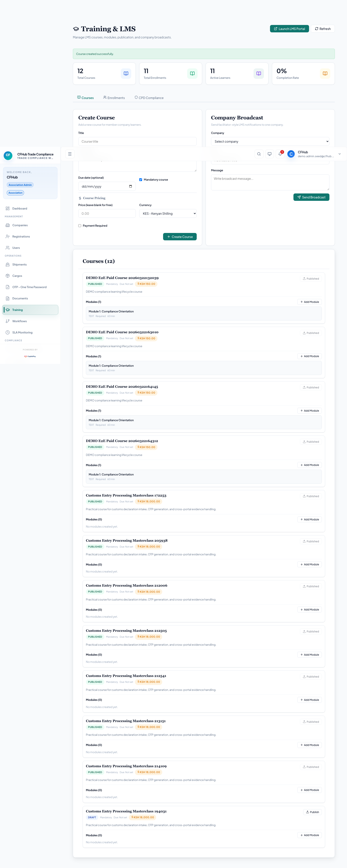Open Workflows in the sidebar

point(19,321)
